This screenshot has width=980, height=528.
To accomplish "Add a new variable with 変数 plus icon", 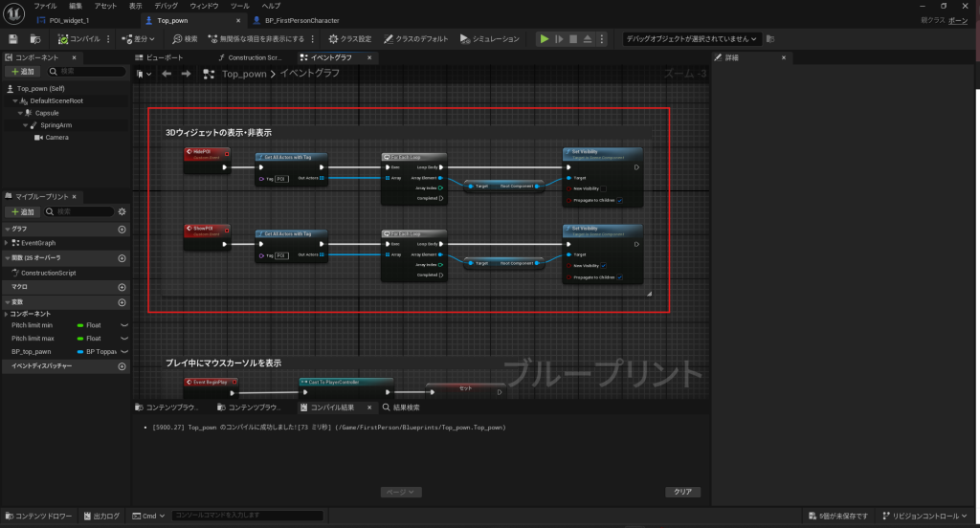I will pos(122,302).
